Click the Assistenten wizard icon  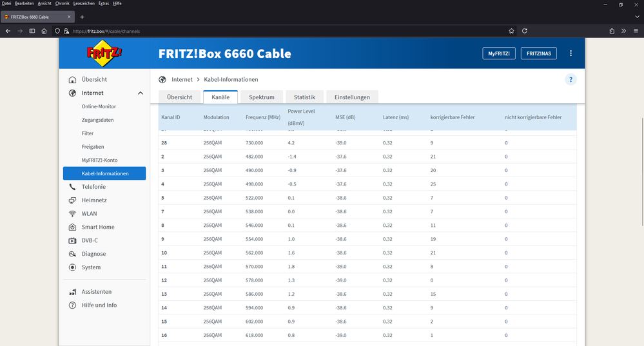[73, 292]
